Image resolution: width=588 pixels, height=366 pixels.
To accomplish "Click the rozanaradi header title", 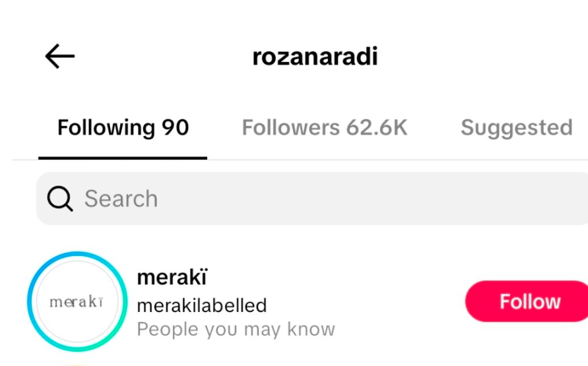I will (x=315, y=57).
